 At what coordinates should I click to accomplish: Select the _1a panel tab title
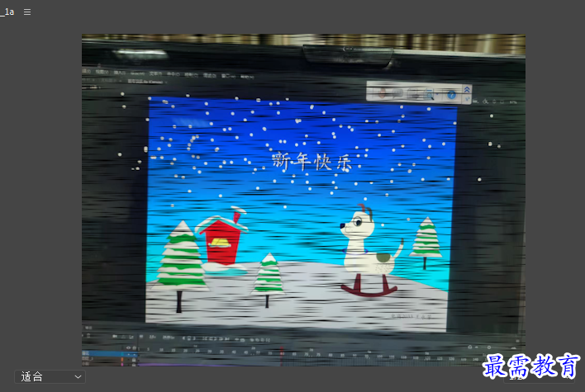click(x=7, y=12)
